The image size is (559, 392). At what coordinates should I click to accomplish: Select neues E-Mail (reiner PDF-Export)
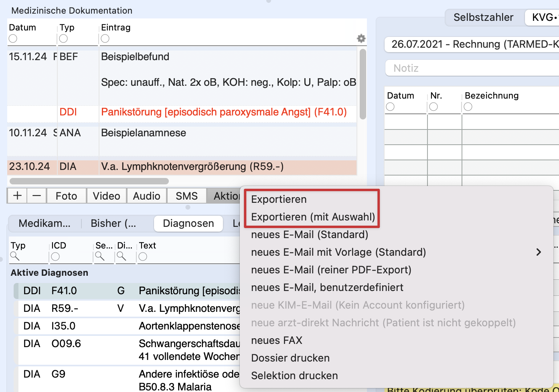click(331, 270)
